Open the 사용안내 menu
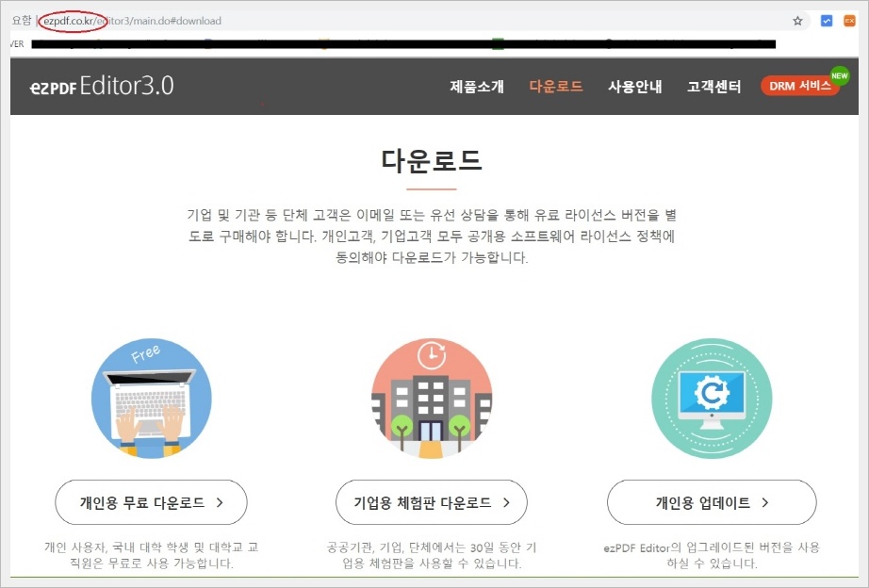 [x=635, y=87]
